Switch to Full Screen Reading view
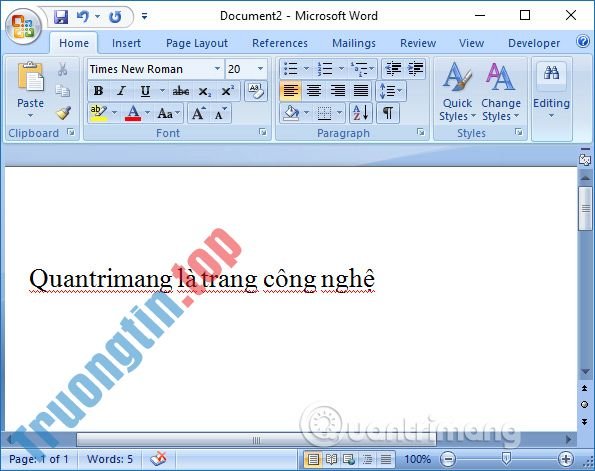Image resolution: width=595 pixels, height=471 pixels. [331, 460]
